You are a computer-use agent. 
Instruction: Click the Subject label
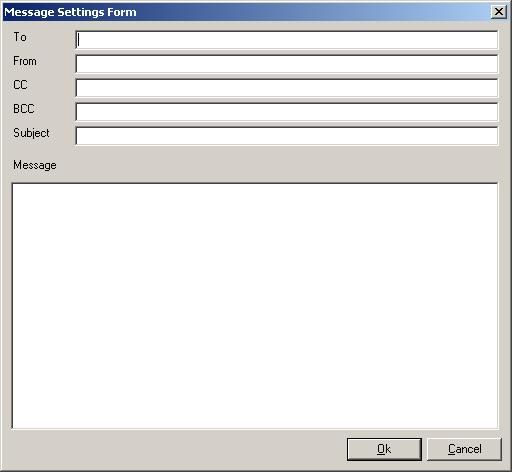pyautogui.click(x=31, y=133)
